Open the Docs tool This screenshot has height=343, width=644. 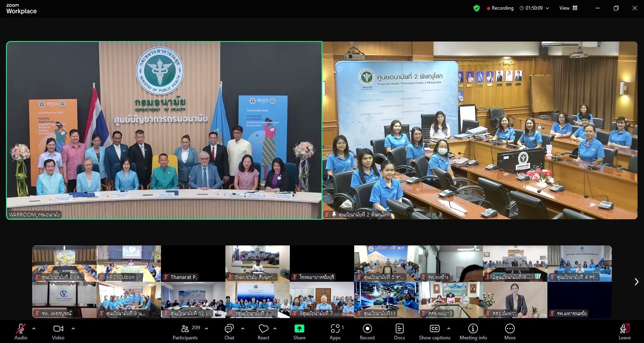point(400,332)
